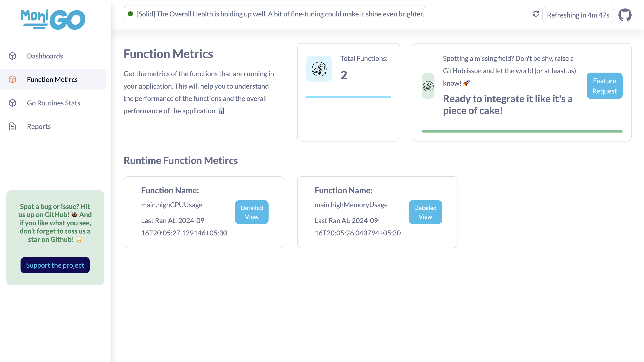Image resolution: width=644 pixels, height=362 pixels.
Task: Click the gears icon in Total Functions card
Action: point(319,69)
